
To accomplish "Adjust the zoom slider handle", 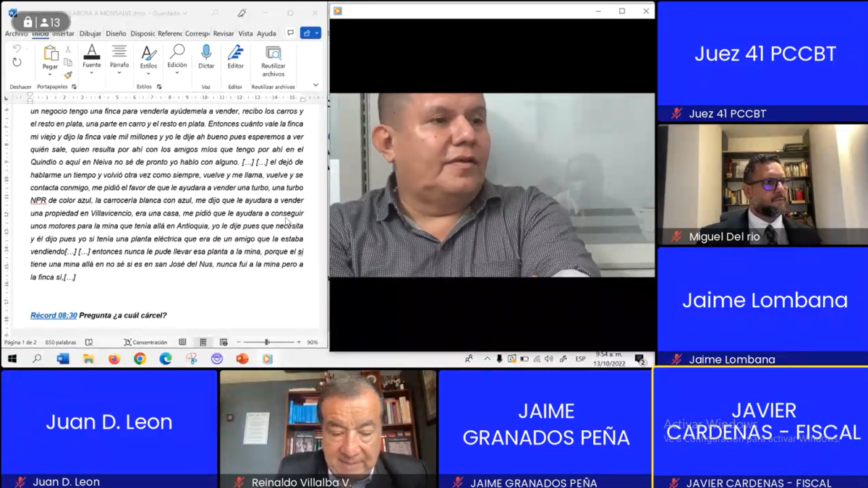I will [x=267, y=342].
